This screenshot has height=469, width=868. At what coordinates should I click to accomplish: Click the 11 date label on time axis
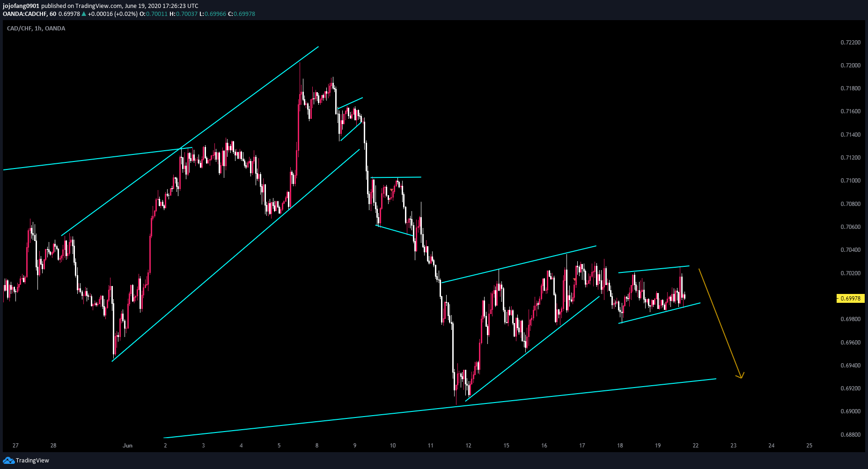[x=431, y=446]
